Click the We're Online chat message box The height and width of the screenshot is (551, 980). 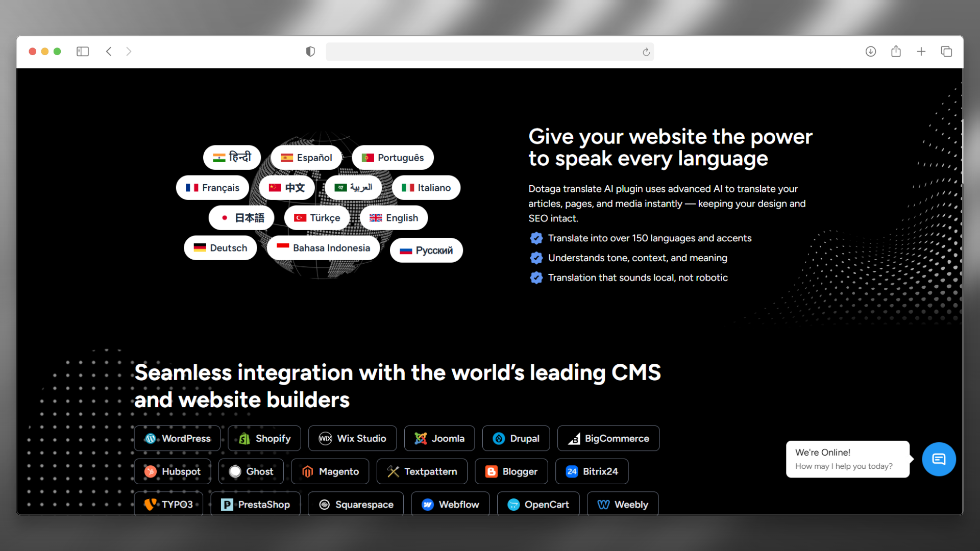pyautogui.click(x=848, y=459)
